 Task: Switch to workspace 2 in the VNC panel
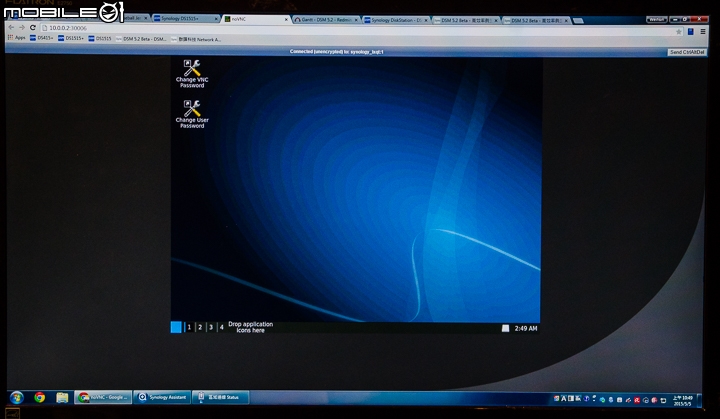point(200,327)
